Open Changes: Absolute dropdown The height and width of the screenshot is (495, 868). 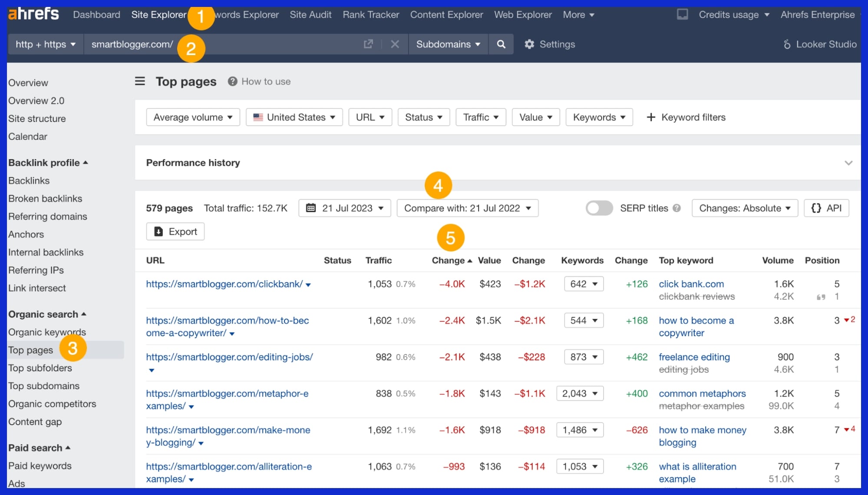point(745,208)
